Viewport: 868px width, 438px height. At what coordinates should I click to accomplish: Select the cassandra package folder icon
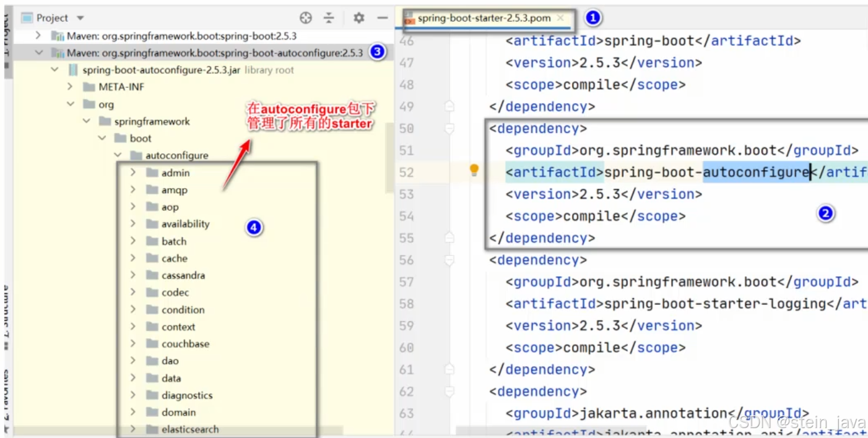click(x=152, y=275)
